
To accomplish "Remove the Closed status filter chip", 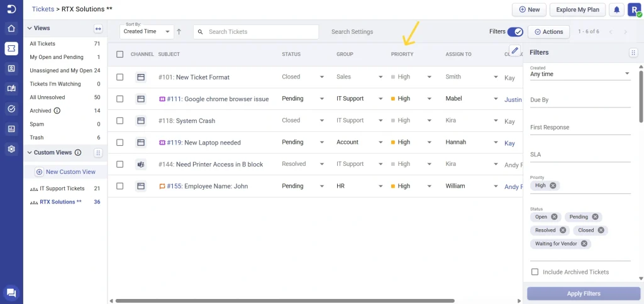I will tap(601, 230).
